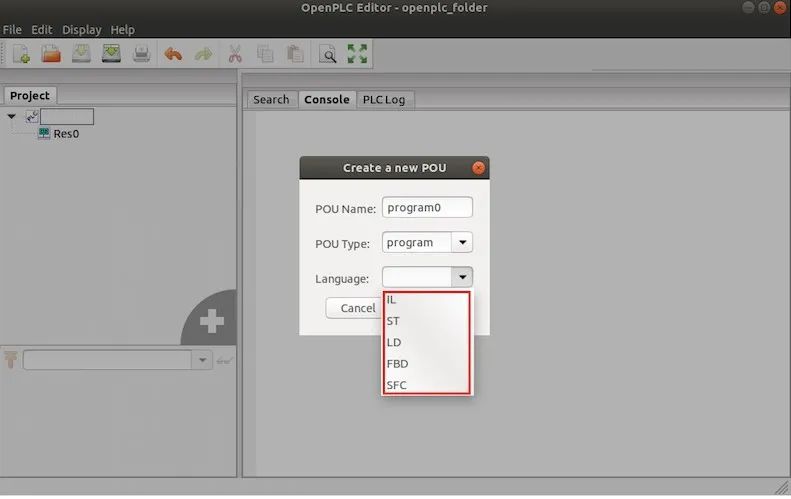791x499 pixels.
Task: Click the Res0 resource icon
Action: pyautogui.click(x=44, y=133)
